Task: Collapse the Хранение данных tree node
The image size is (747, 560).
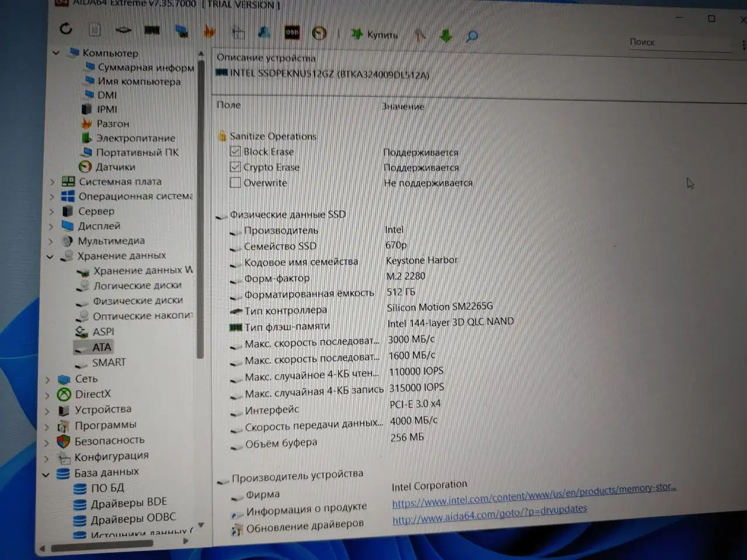Action: tap(50, 256)
